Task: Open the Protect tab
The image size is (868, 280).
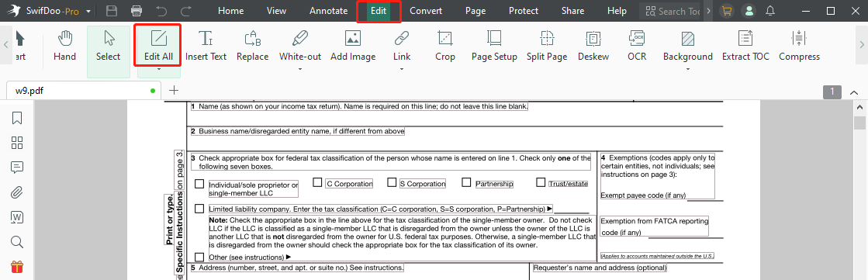Action: pyautogui.click(x=524, y=11)
